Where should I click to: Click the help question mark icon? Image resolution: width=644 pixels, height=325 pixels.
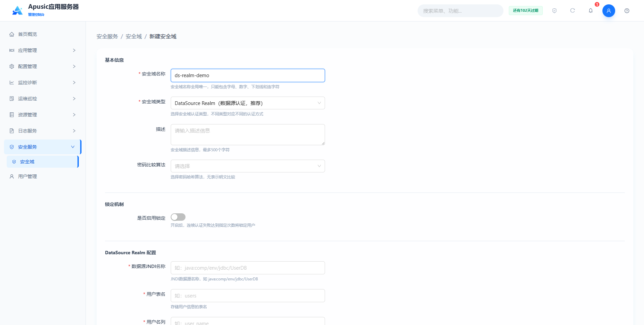(627, 11)
